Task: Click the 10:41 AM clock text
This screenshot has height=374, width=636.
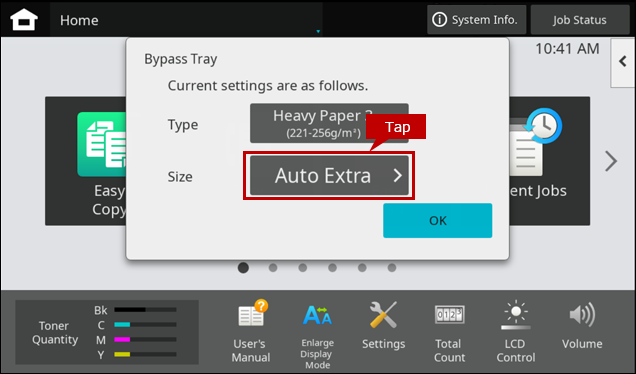Action: [567, 49]
